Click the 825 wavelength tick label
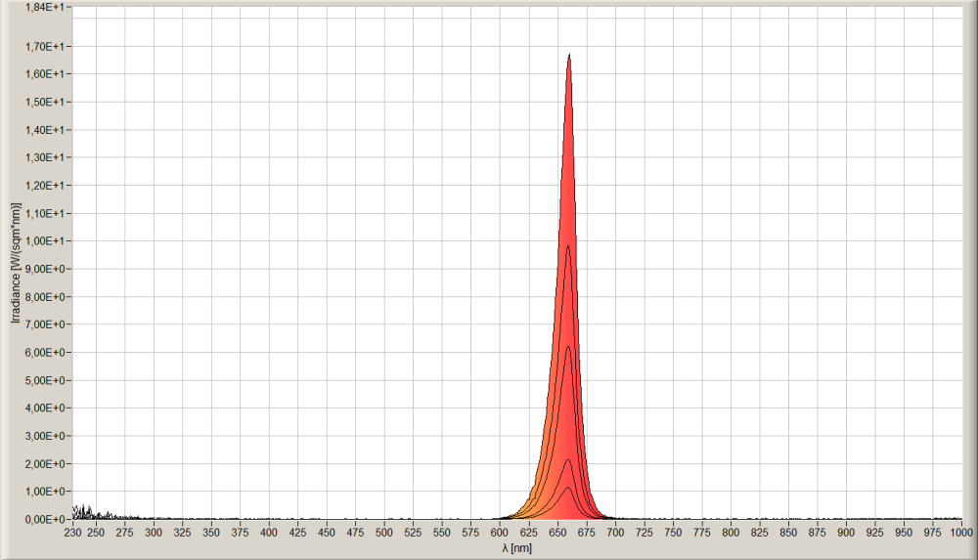Image resolution: width=978 pixels, height=560 pixels. pos(760,533)
